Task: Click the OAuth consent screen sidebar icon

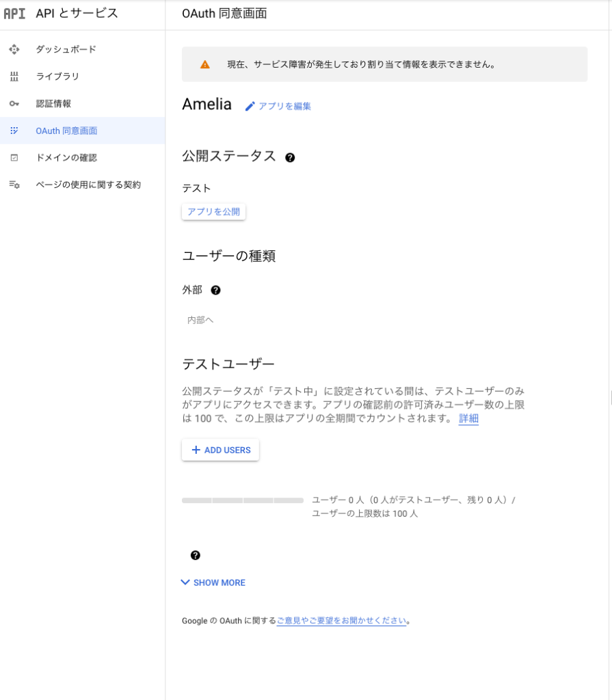Action: [14, 131]
